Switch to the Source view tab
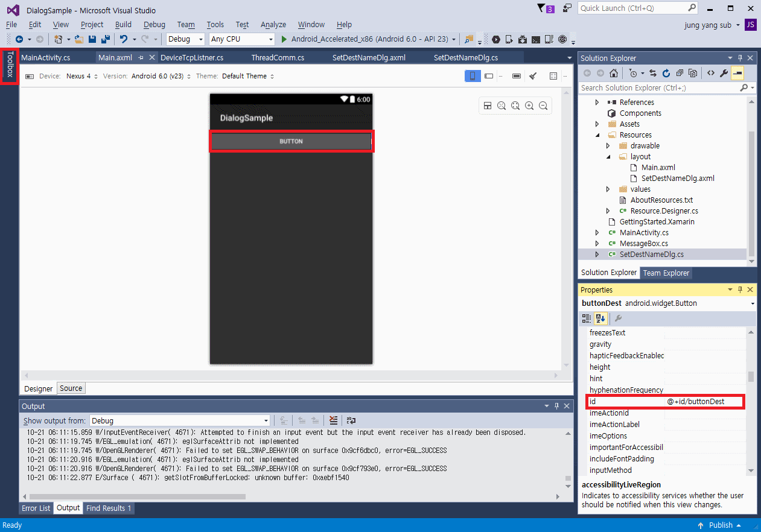Viewport: 761px width, 532px height. [71, 388]
